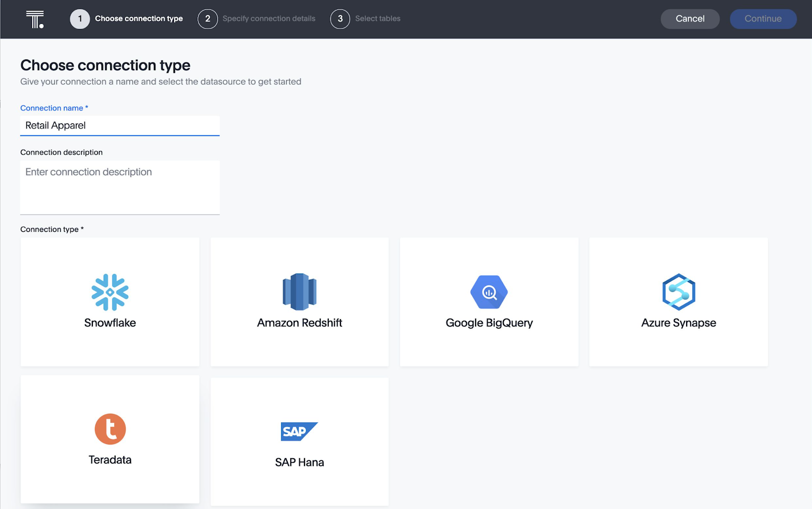
Task: Click step 1 circle in wizard header
Action: (80, 19)
